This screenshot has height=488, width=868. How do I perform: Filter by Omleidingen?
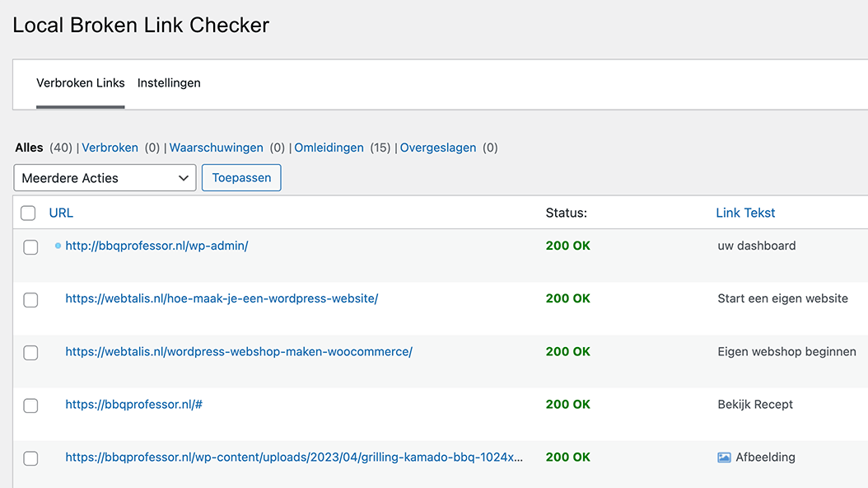(x=329, y=148)
